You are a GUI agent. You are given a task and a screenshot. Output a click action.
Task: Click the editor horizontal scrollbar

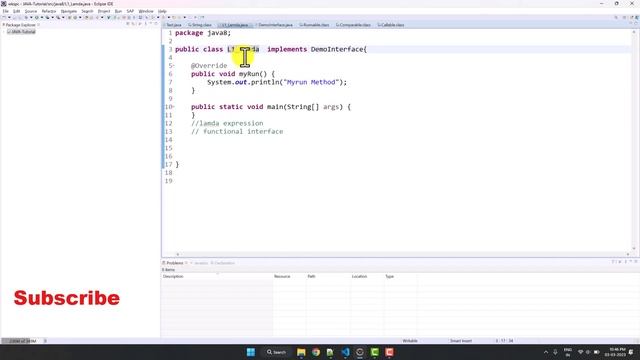(x=402, y=254)
